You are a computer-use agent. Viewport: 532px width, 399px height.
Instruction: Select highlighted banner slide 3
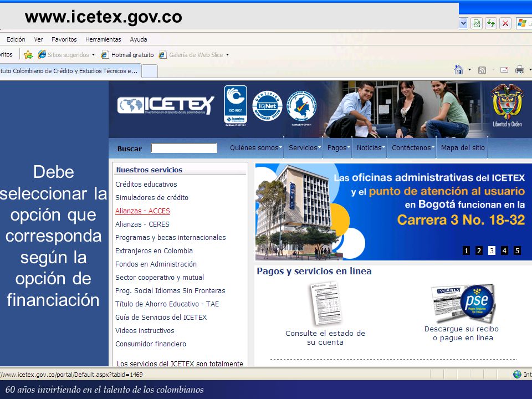pos(492,250)
